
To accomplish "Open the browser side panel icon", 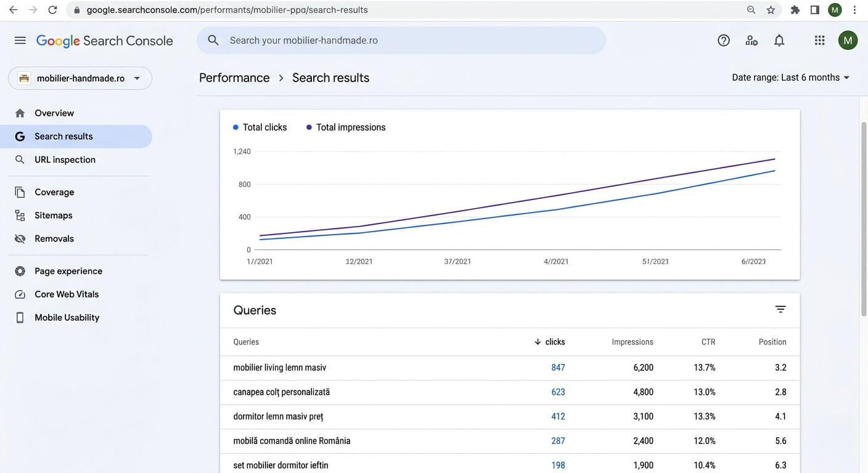I will 815,10.
